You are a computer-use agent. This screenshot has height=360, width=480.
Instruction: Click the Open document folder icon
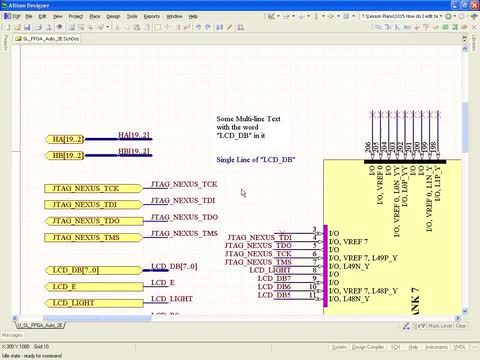(x=18, y=27)
